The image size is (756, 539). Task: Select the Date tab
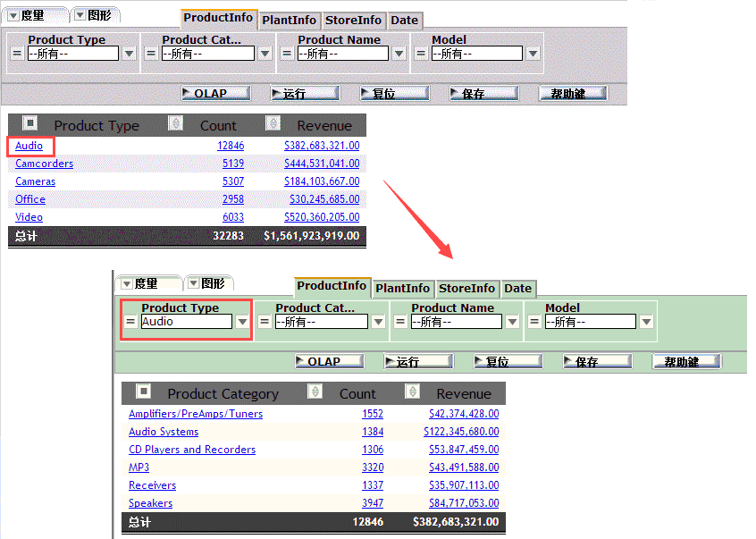(x=405, y=18)
